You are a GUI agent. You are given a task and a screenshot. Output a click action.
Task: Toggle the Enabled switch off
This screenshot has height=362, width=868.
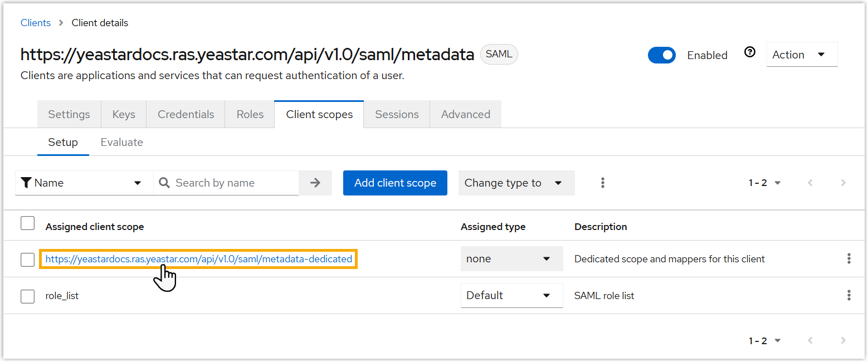pos(662,55)
